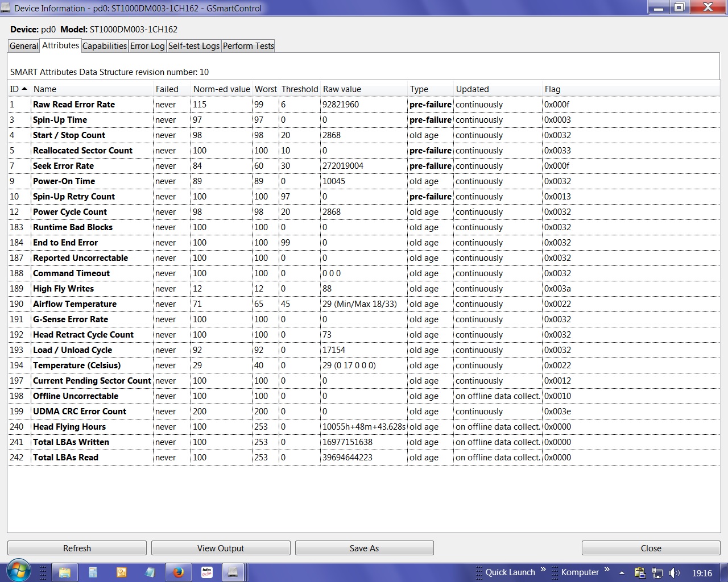The height and width of the screenshot is (582, 728).
Task: Go to the Perform Tests tab
Action: (x=249, y=46)
